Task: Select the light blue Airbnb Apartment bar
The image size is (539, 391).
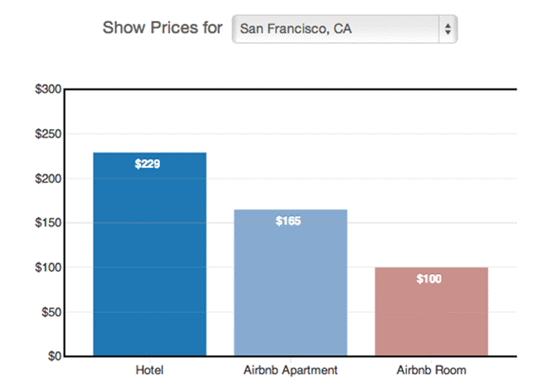Action: click(x=290, y=283)
